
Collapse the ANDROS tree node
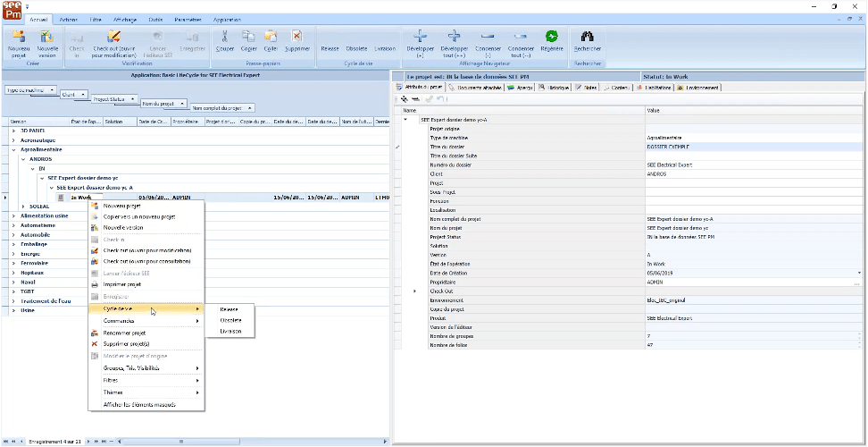coord(23,159)
